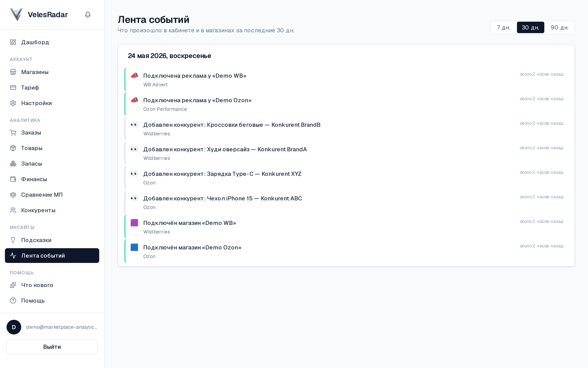Click the Дашборд grid icon
588x368 pixels.
tap(13, 42)
